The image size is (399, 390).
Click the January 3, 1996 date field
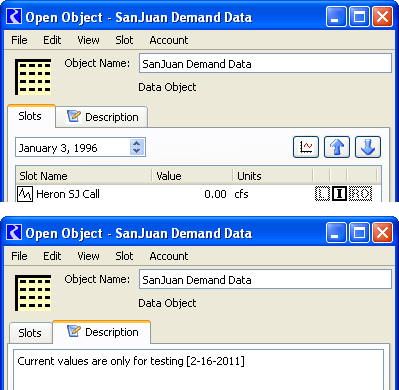[x=80, y=147]
